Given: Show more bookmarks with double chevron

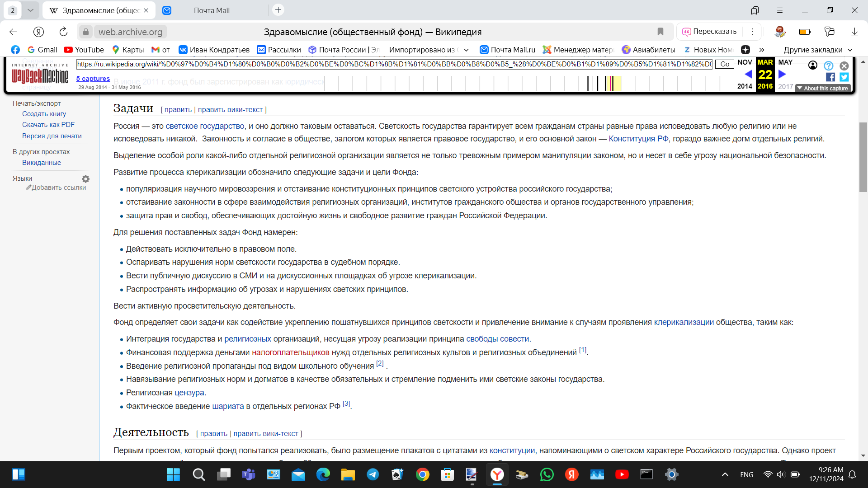Looking at the screenshot, I should tap(762, 50).
